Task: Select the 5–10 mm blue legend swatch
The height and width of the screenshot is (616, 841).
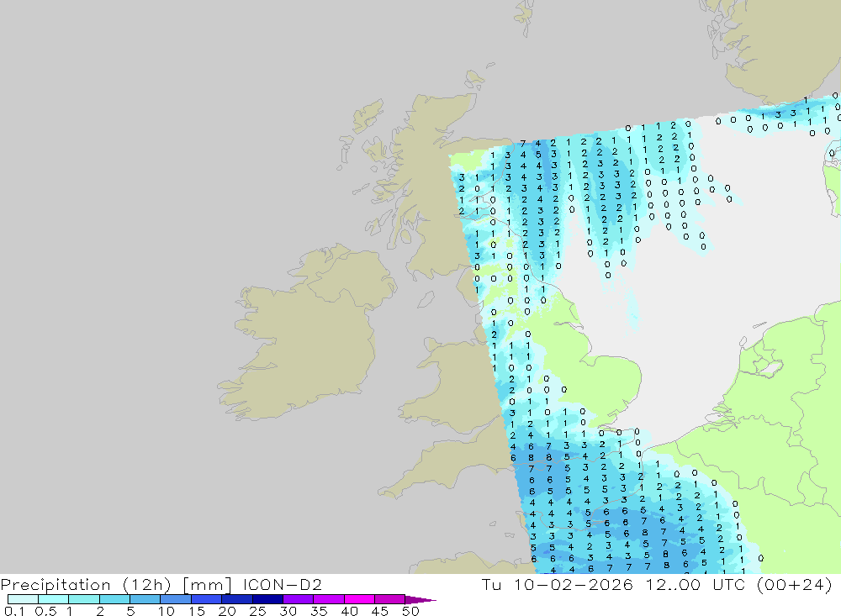Action: pos(145,599)
